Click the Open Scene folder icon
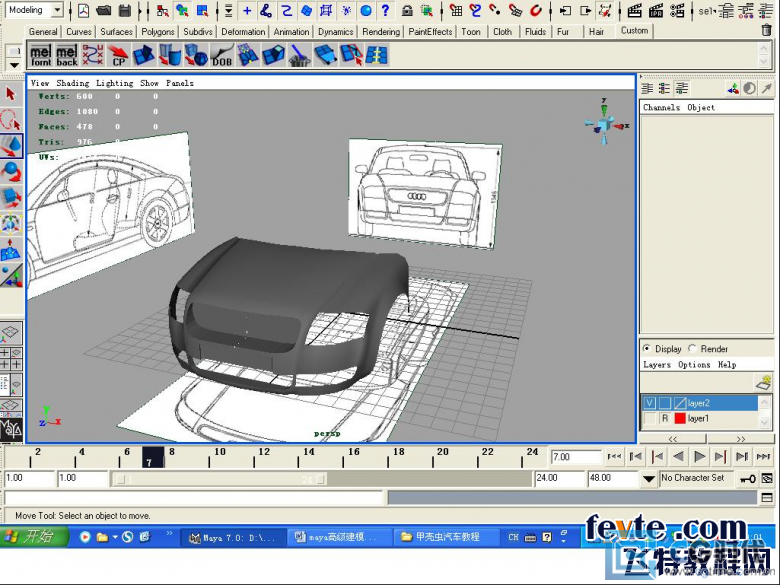Image resolution: width=780 pixels, height=585 pixels. pos(103,10)
